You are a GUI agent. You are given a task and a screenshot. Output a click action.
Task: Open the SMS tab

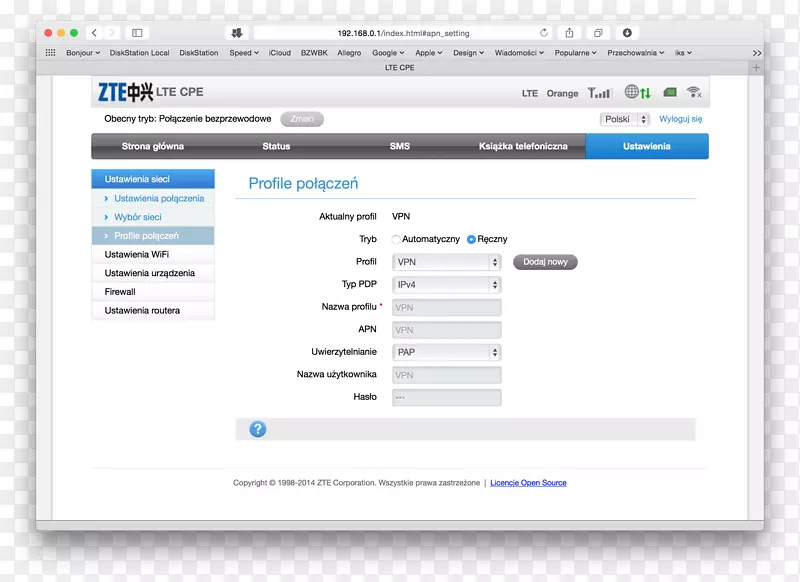(399, 146)
